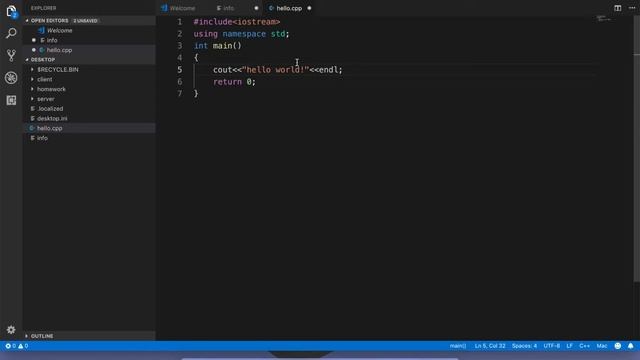The width and height of the screenshot is (640, 360).
Task: Click the Split Editor icon
Action: pos(618,8)
